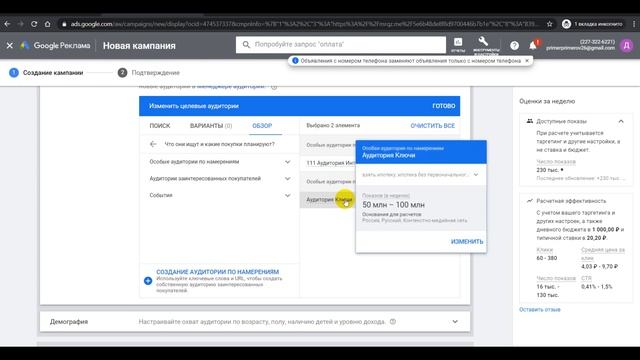Click the Средняя цена за клик label

point(603,253)
